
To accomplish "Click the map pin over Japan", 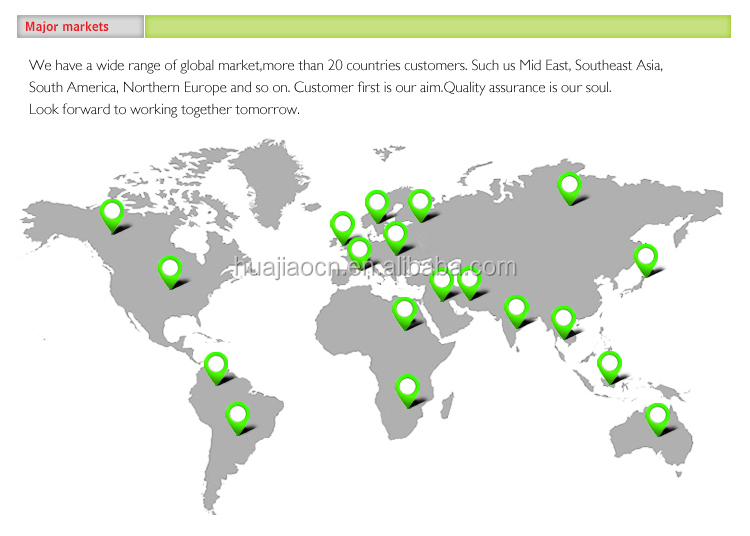I will (x=646, y=260).
